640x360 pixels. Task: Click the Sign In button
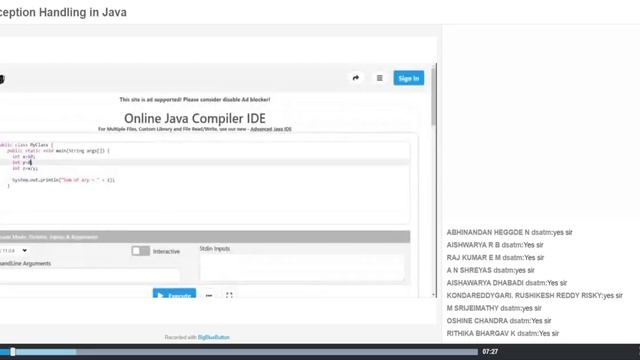409,78
